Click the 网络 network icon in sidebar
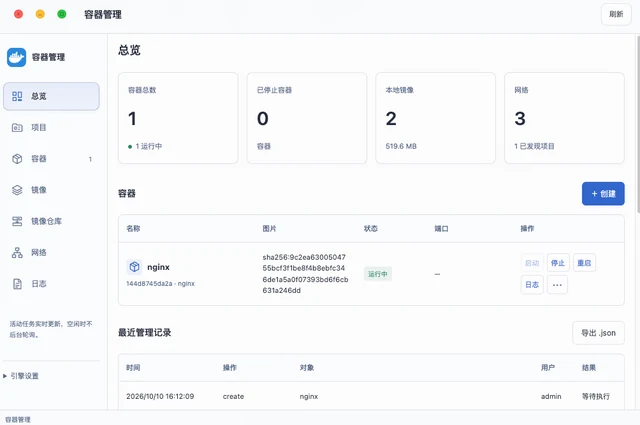 pos(17,252)
